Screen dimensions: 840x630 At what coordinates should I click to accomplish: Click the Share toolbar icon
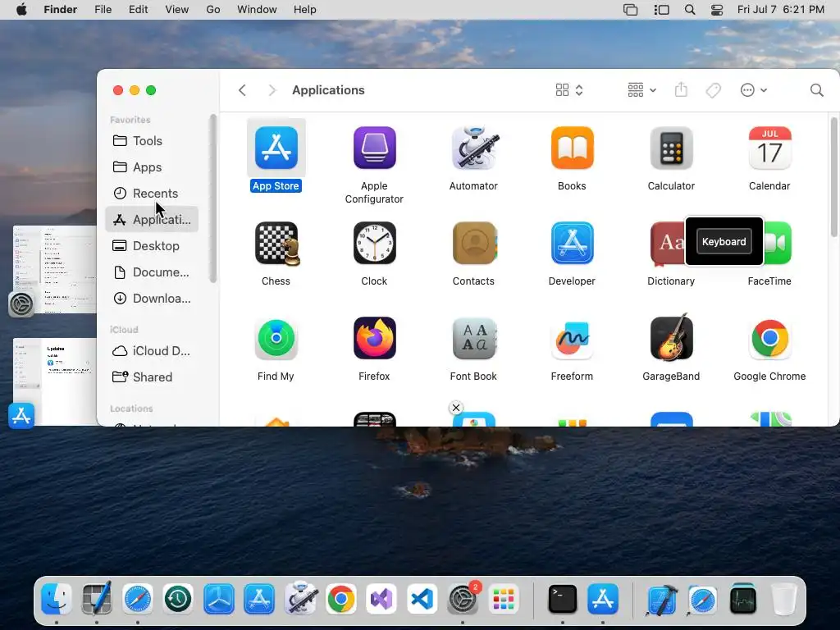(x=681, y=89)
